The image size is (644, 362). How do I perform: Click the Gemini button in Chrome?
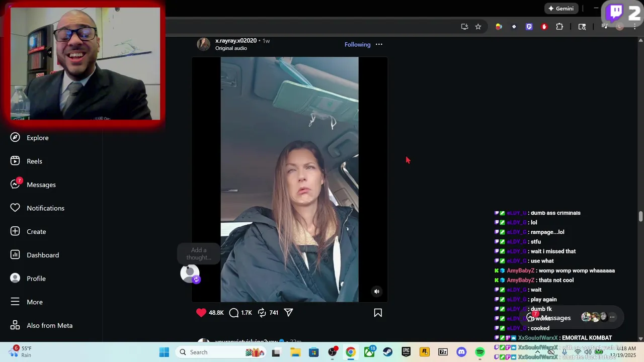pyautogui.click(x=561, y=9)
